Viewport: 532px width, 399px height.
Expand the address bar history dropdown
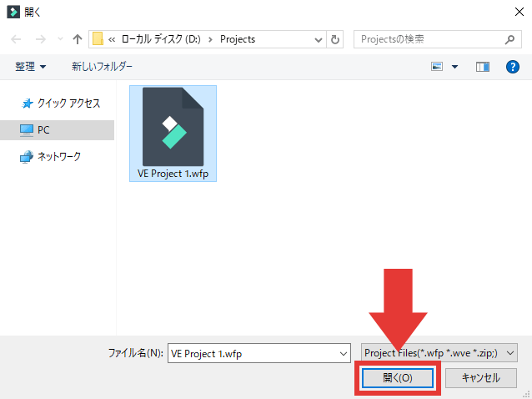click(319, 40)
